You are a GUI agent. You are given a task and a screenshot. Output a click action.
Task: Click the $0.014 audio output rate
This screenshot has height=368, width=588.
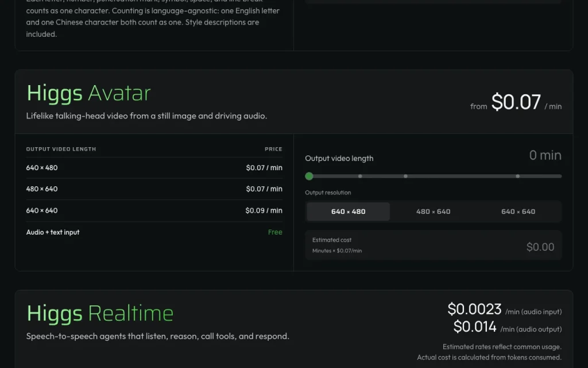click(475, 327)
